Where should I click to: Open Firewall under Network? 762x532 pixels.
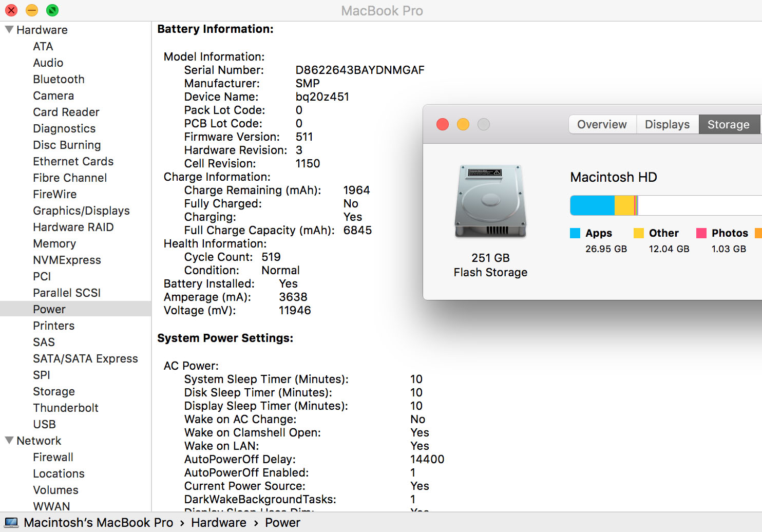click(x=53, y=457)
